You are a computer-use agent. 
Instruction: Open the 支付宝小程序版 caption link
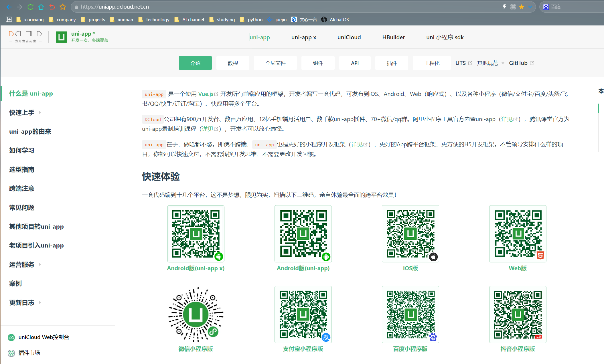tap(303, 349)
